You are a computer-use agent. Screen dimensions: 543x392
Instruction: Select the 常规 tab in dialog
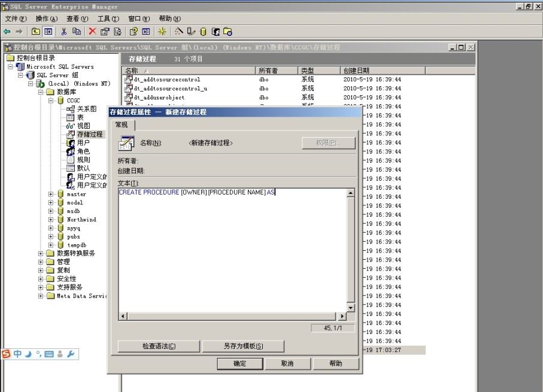tap(122, 124)
